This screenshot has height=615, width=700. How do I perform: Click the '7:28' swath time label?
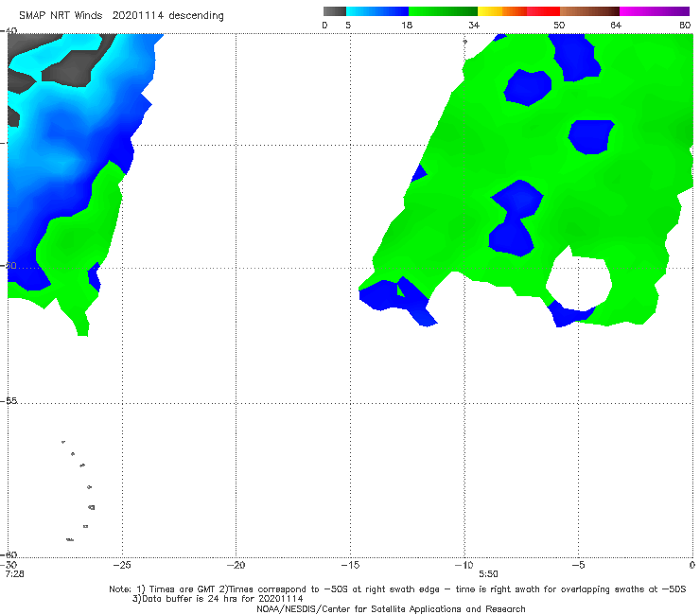[15, 574]
